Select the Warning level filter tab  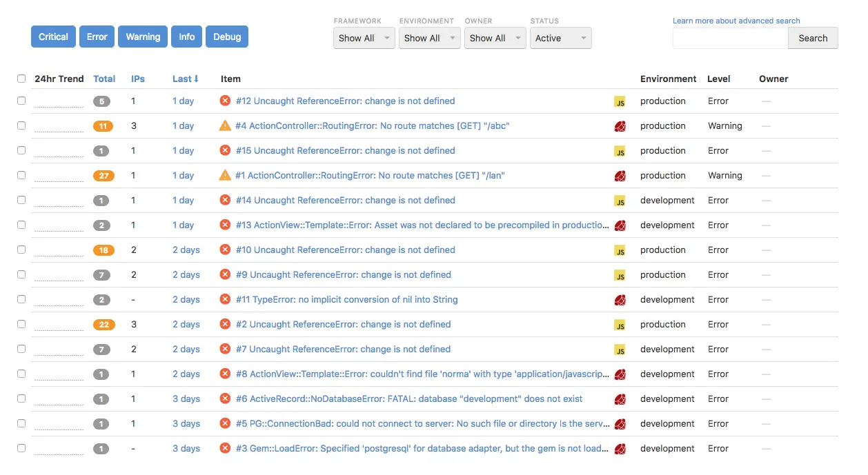coord(143,37)
